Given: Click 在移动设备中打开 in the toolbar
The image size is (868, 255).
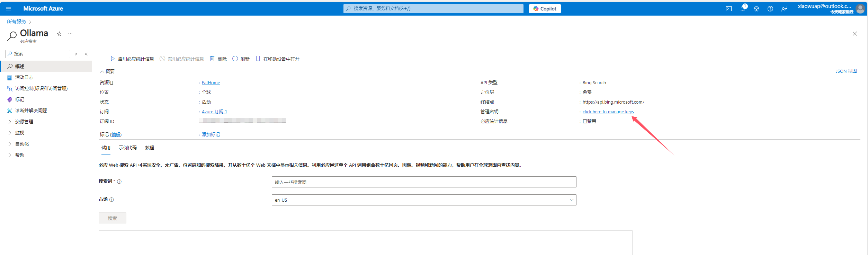Looking at the screenshot, I should click(277, 59).
